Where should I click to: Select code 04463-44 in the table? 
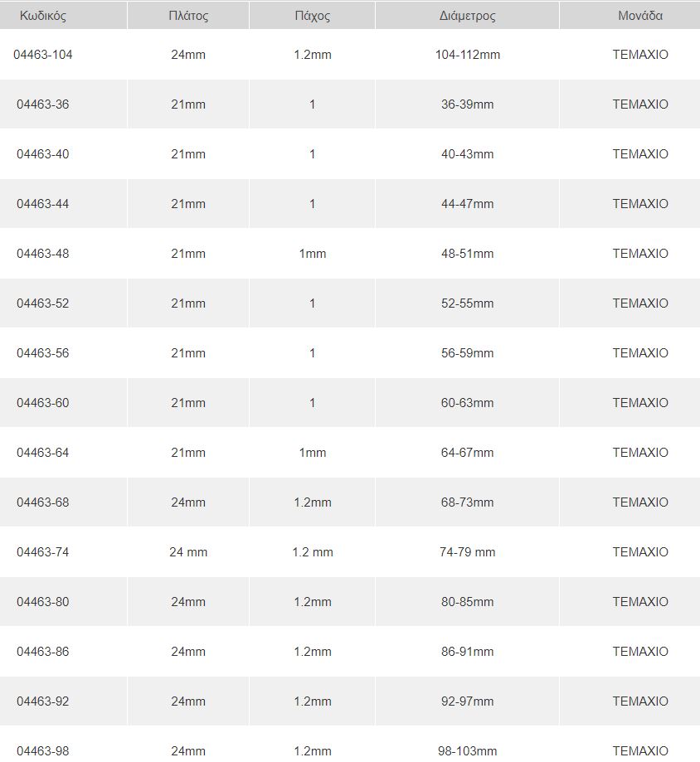43,204
